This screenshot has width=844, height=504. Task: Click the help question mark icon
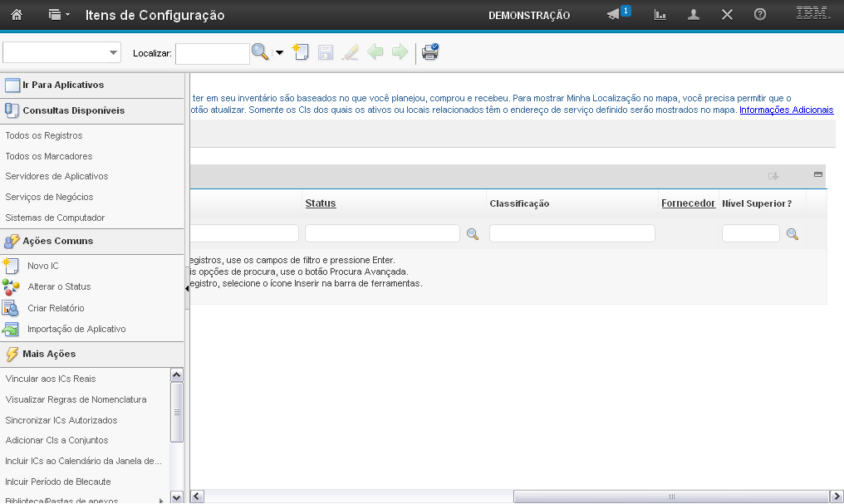[x=759, y=15]
